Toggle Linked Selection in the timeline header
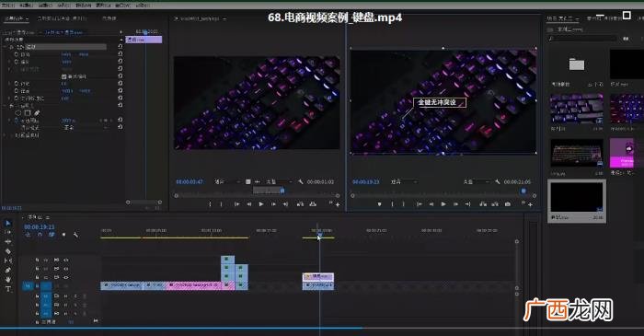This screenshot has width=644, height=336. point(52,235)
